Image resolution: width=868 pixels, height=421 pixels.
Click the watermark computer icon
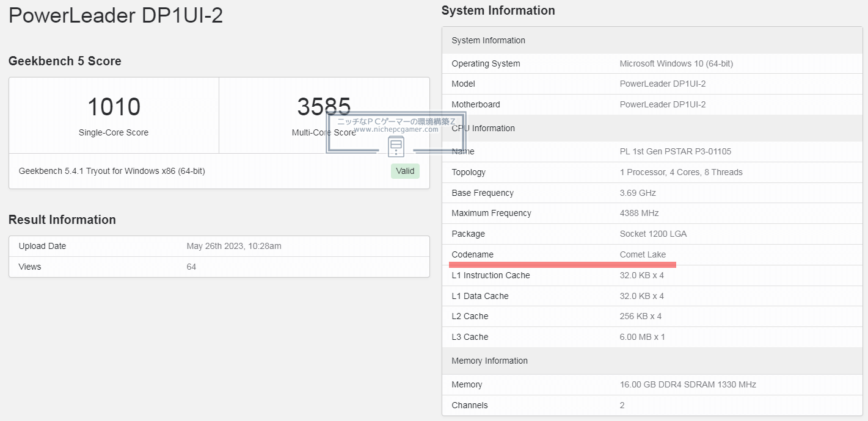click(396, 146)
